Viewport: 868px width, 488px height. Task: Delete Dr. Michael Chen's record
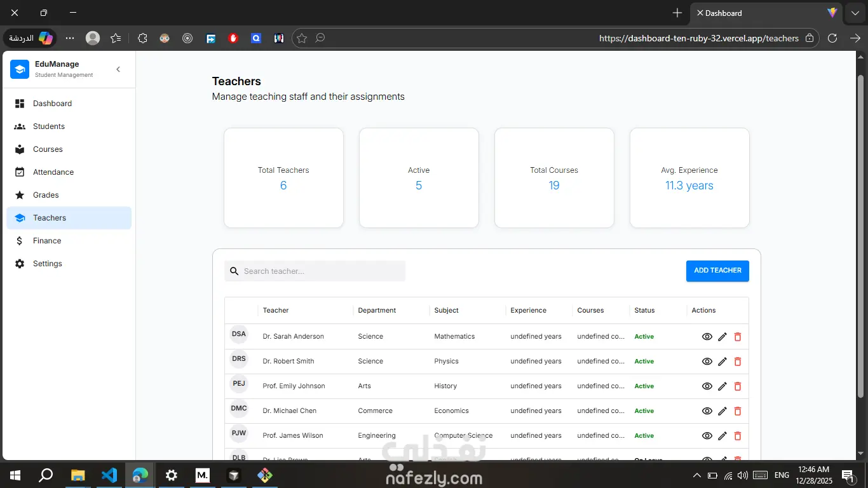(x=738, y=411)
